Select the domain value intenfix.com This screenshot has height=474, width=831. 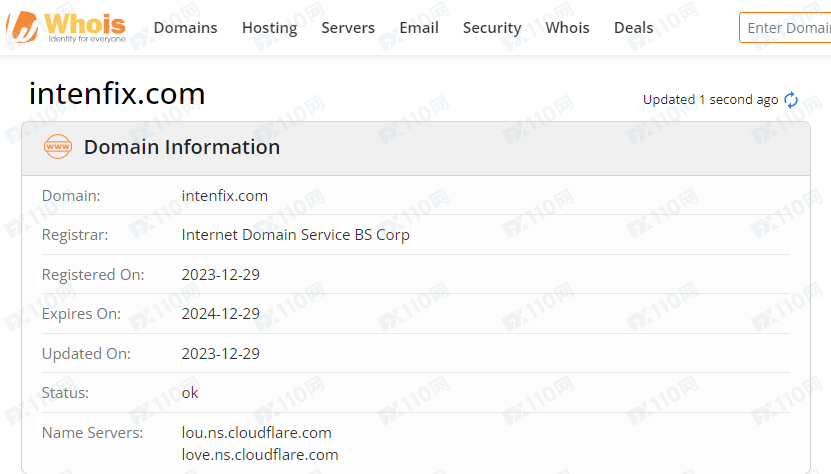[x=225, y=196]
